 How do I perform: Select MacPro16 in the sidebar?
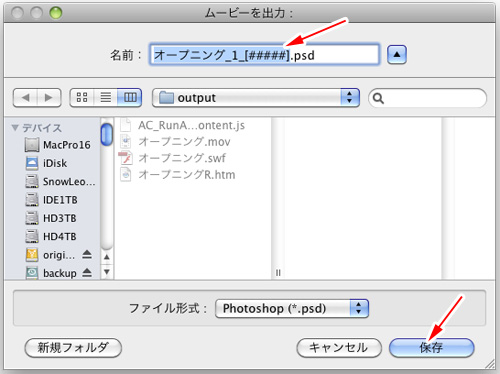(x=57, y=145)
